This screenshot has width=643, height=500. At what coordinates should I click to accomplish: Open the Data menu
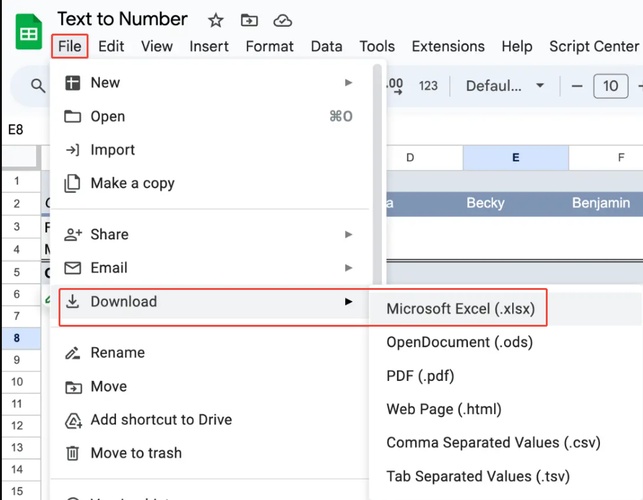[326, 46]
